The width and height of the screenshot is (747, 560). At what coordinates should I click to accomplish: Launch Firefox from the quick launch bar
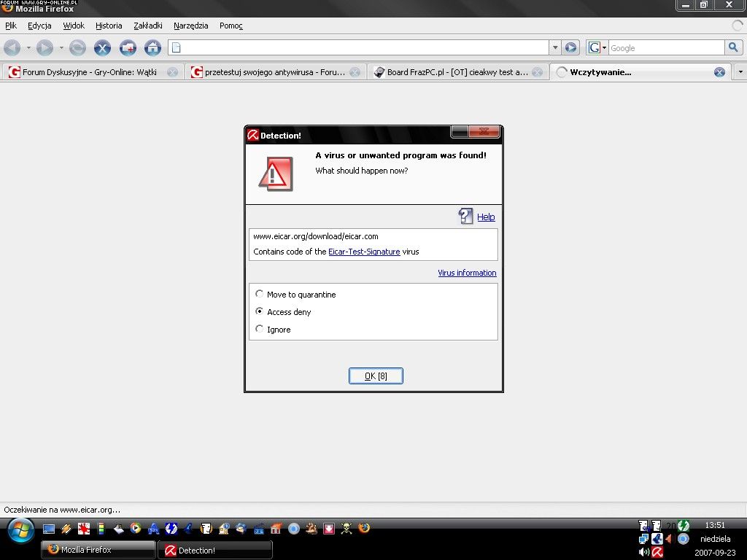(x=364, y=528)
